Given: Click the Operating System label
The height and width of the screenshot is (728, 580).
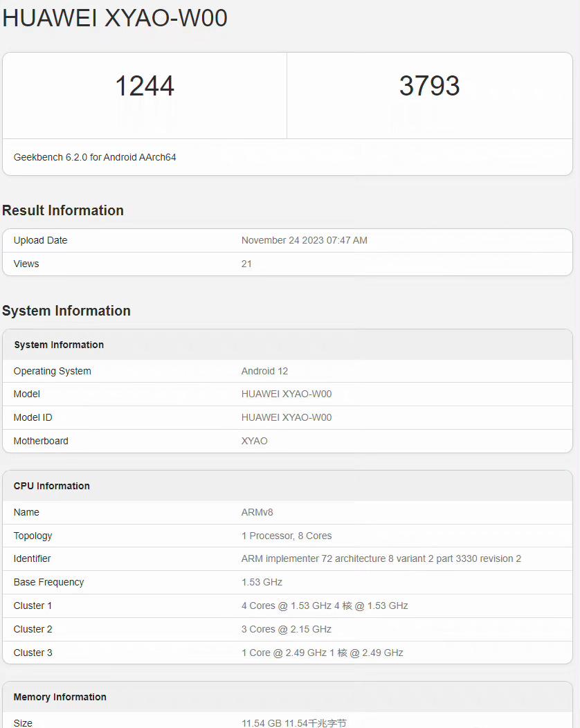Looking at the screenshot, I should click(x=52, y=371).
